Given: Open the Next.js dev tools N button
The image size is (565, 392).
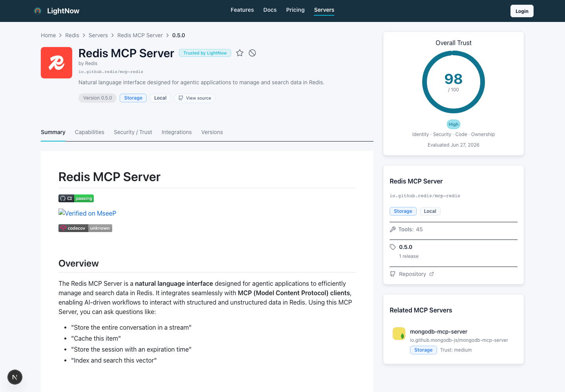Looking at the screenshot, I should (x=15, y=377).
